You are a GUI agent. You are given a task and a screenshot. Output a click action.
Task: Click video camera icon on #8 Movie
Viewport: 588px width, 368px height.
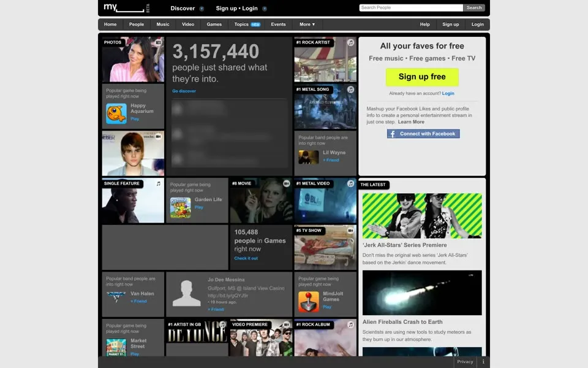click(x=287, y=183)
